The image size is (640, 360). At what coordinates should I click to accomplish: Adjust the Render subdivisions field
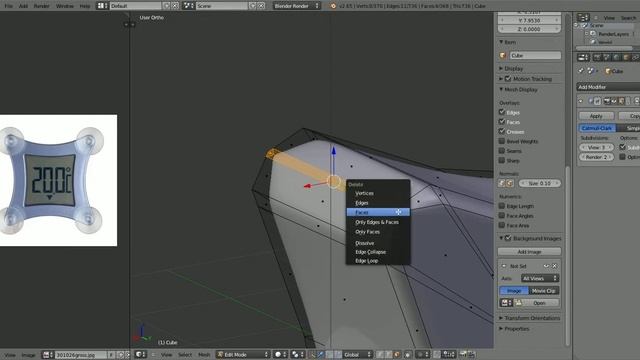[596, 157]
